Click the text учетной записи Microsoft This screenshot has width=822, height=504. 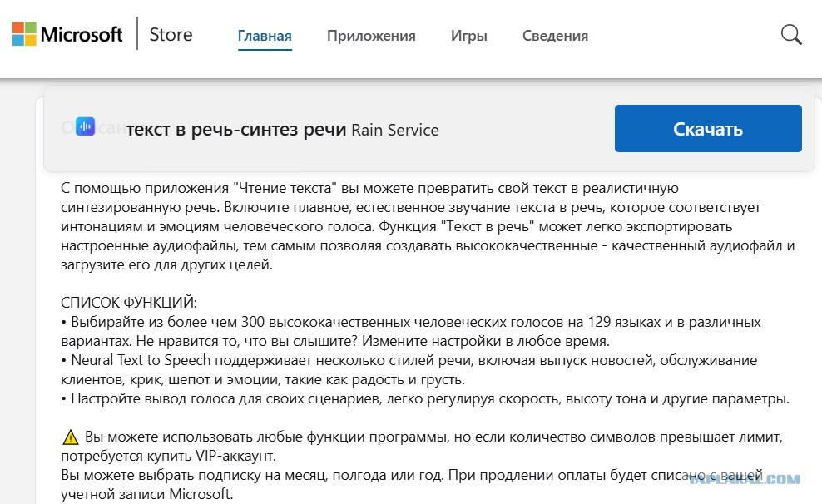[x=146, y=494]
